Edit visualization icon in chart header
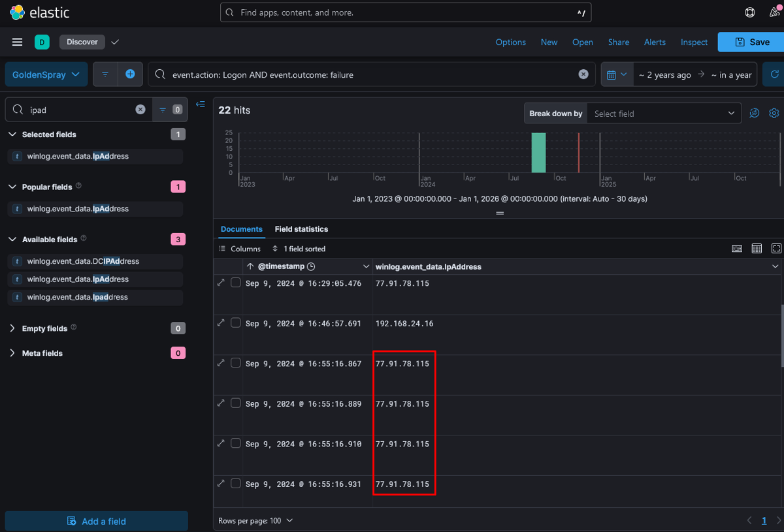784x532 pixels. click(x=755, y=113)
